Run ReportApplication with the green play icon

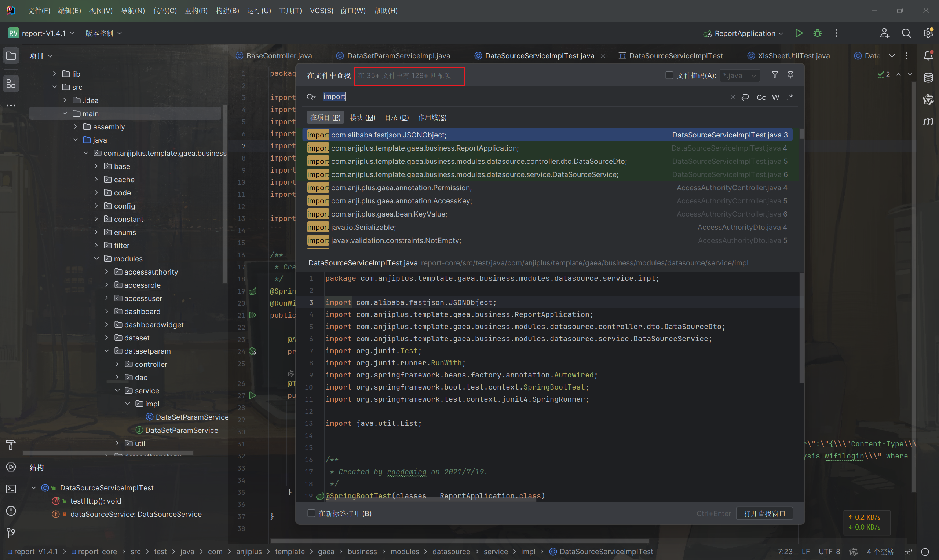tap(799, 33)
